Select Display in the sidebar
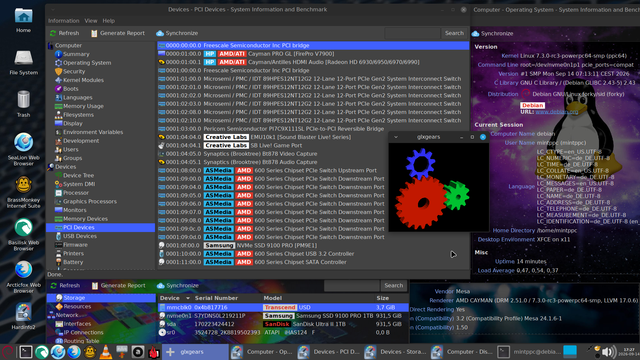This screenshot has height=360, width=640. click(73, 123)
